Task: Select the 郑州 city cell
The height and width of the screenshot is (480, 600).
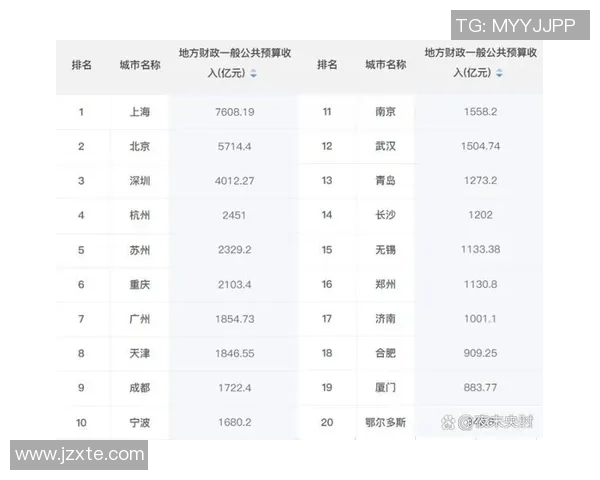Action: coord(385,284)
